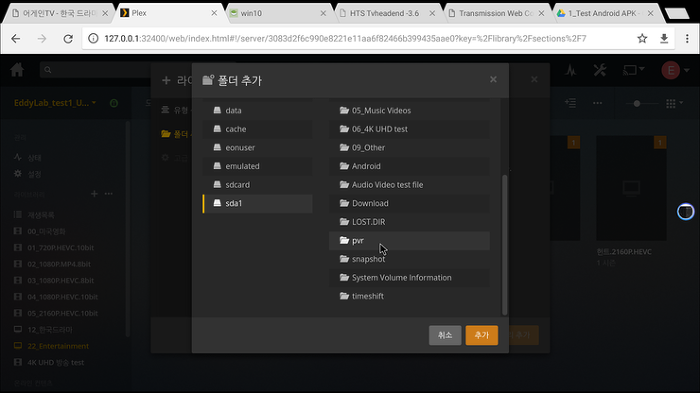Open the grid view mode dropdown
The height and width of the screenshot is (393, 700).
tap(675, 103)
